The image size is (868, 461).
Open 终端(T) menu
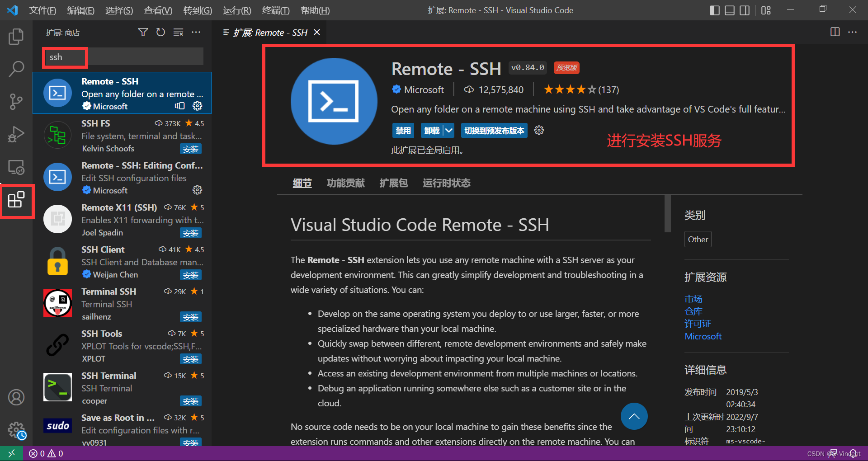pyautogui.click(x=276, y=10)
